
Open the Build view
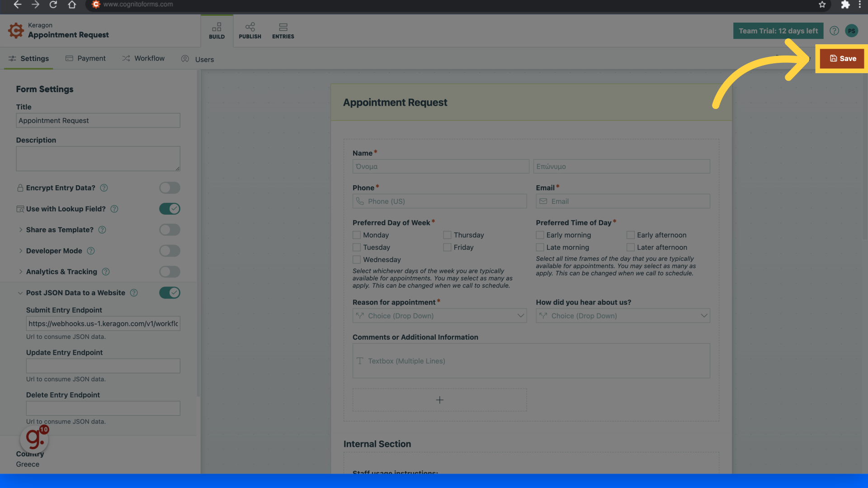point(217,30)
